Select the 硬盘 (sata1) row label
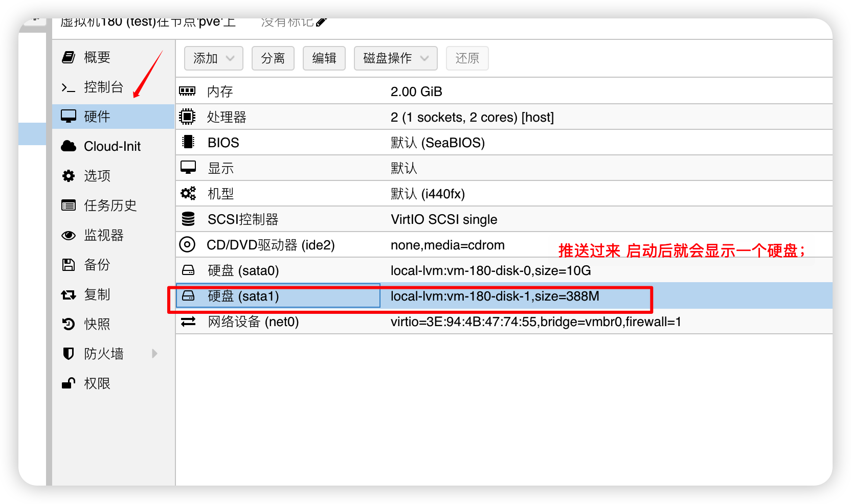 (243, 296)
